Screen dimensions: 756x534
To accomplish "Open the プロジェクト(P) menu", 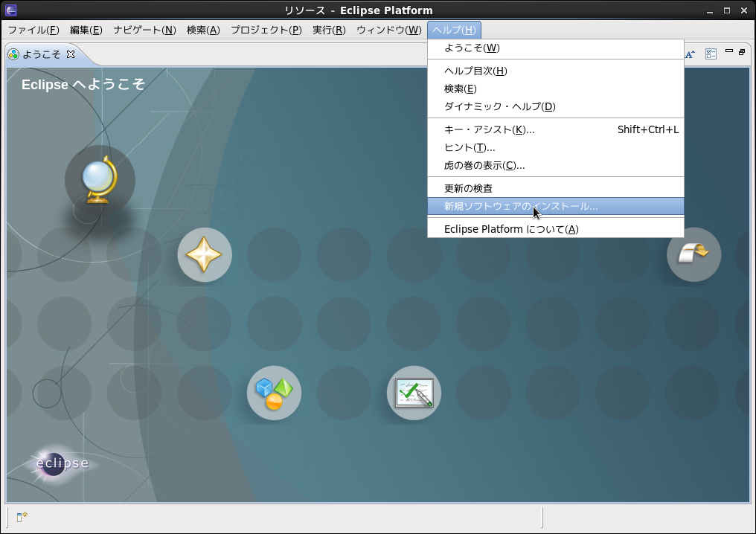I will (266, 30).
